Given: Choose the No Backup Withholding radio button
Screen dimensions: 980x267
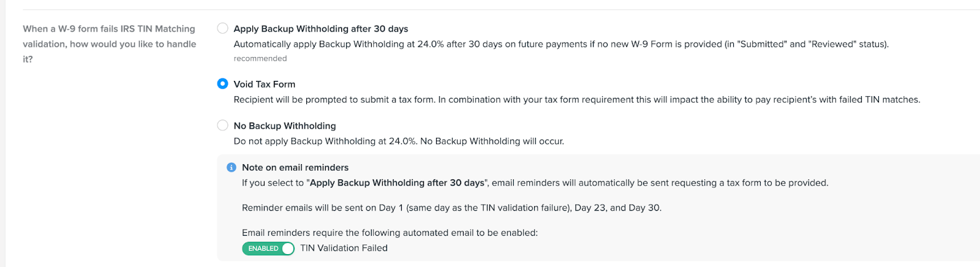Looking at the screenshot, I should point(223,126).
